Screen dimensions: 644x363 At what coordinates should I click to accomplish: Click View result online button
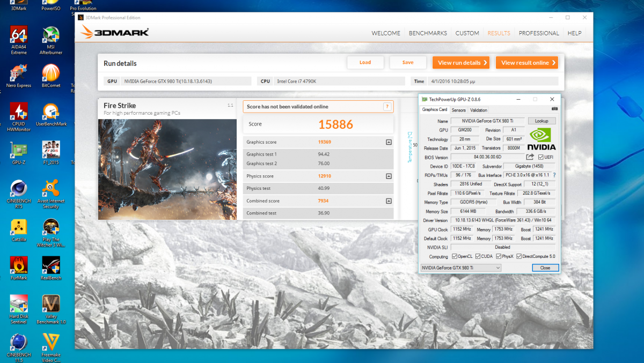tap(527, 63)
